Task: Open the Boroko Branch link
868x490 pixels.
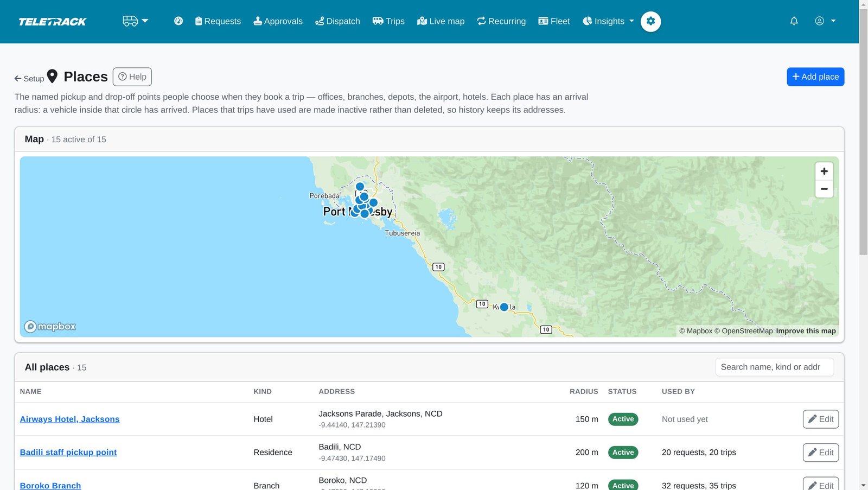Action: pyautogui.click(x=50, y=485)
